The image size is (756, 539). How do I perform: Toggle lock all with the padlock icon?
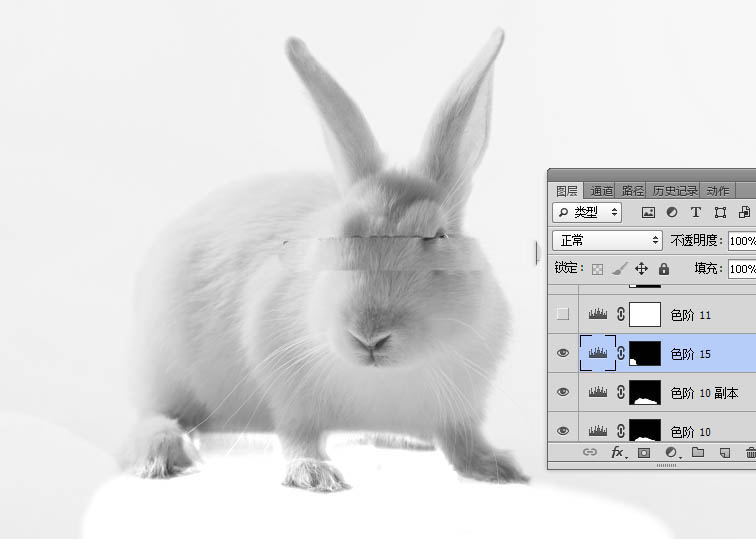click(663, 269)
